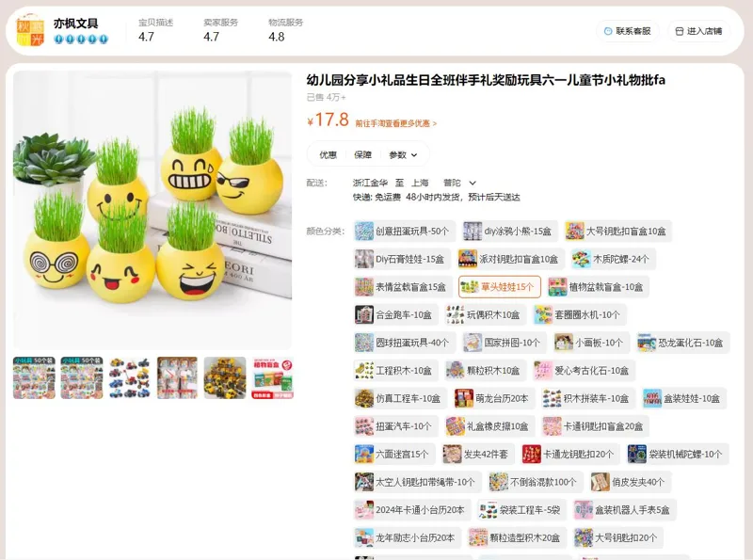
Task: Click the 俏皮发夹40个 variant image icon
Action: click(601, 482)
